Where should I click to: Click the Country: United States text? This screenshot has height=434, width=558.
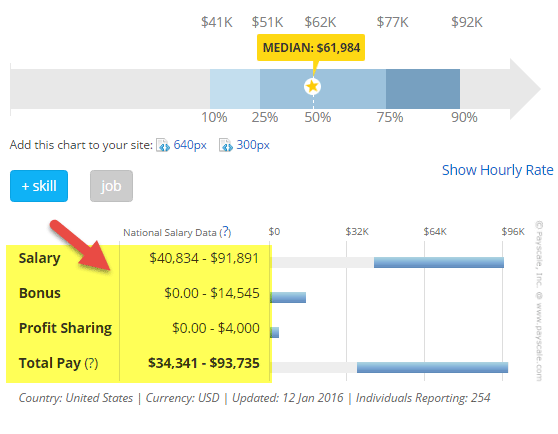coord(76,398)
